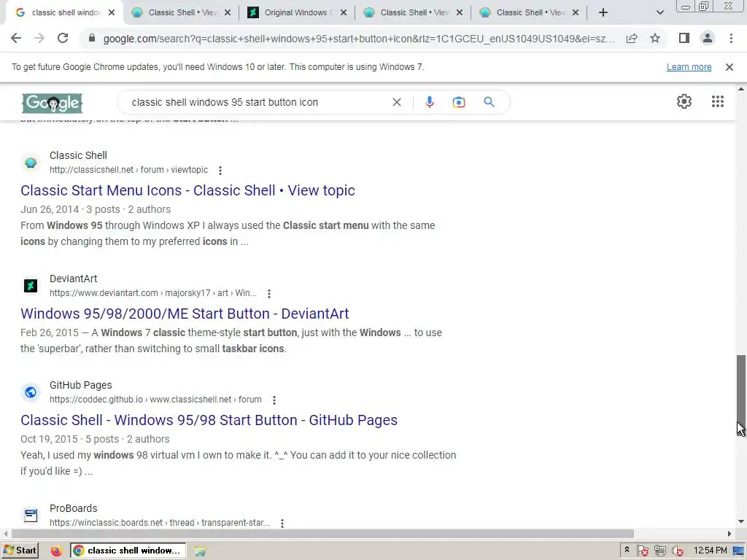
Task: Select Chrome window in taskbar
Action: (128, 551)
